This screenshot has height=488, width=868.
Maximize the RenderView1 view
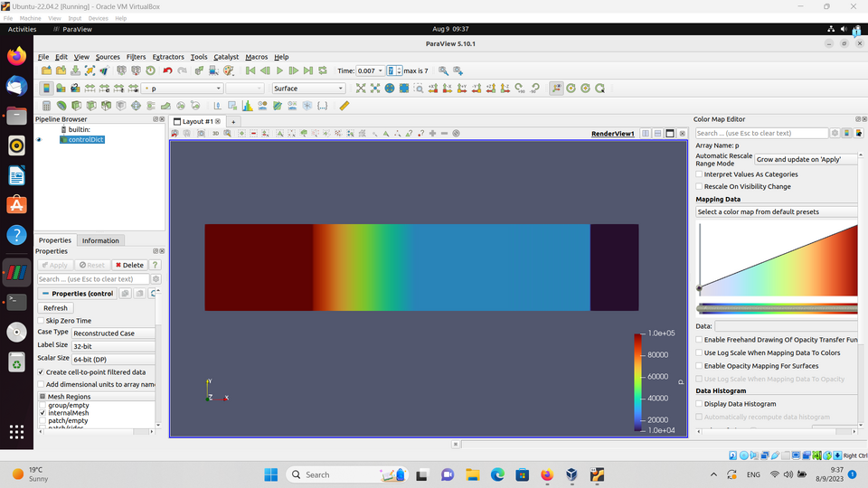click(670, 134)
